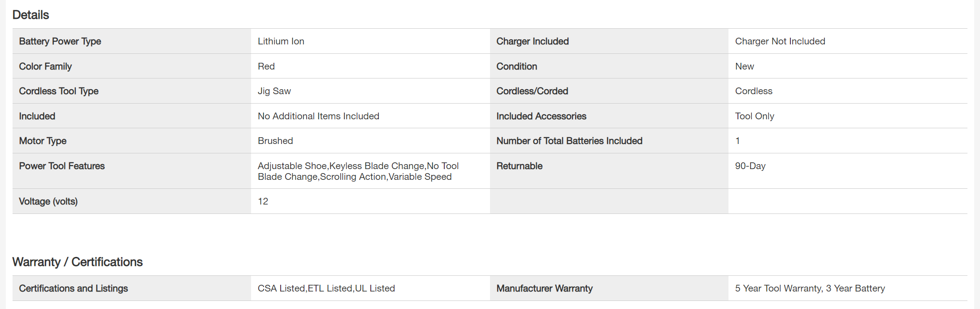Click the Warranty / Certifications heading

point(78,262)
